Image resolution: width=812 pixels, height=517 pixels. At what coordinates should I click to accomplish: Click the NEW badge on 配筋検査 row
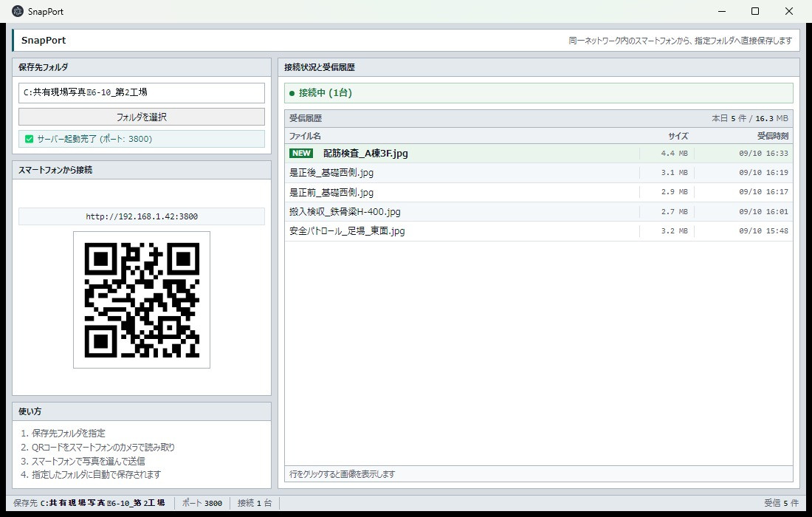[x=301, y=154]
